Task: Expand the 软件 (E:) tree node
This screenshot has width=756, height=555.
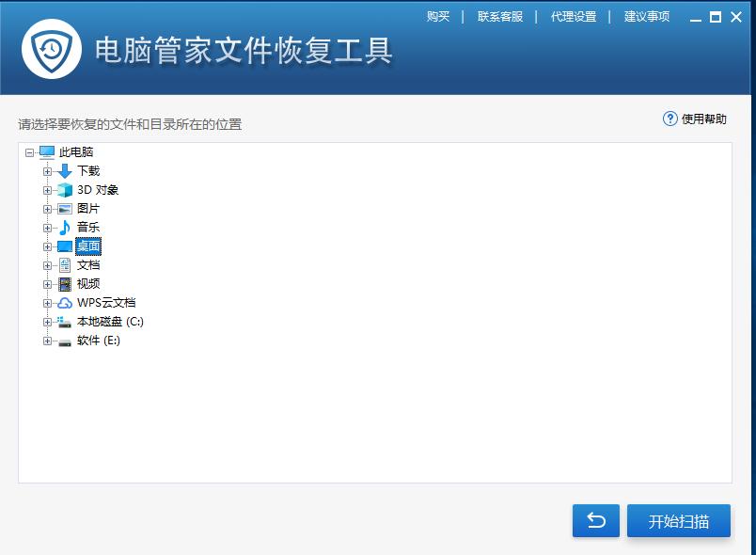Action: [47, 340]
